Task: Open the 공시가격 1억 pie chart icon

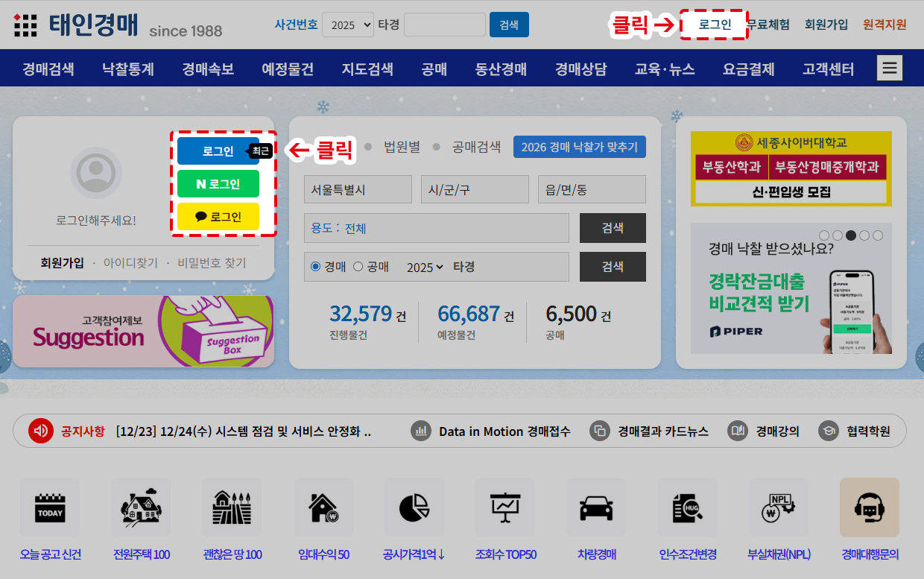Action: coord(414,508)
